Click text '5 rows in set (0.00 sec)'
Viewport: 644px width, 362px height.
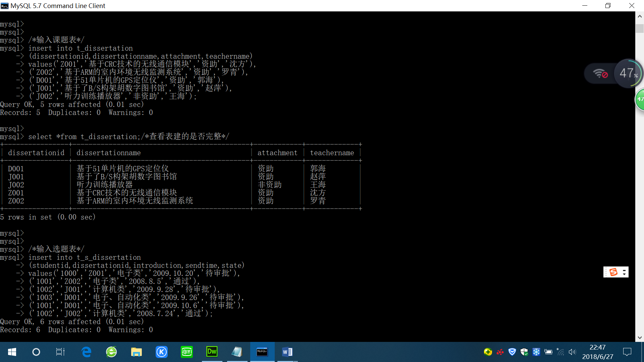click(x=48, y=217)
